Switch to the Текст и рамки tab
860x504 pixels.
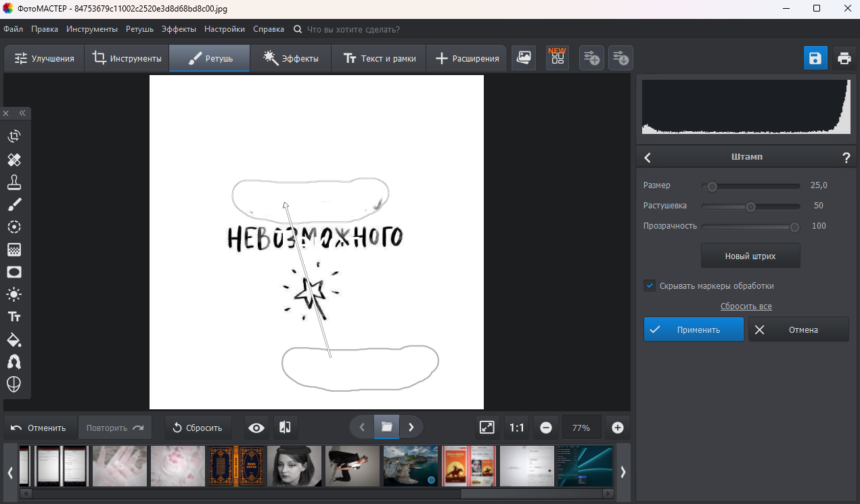pyautogui.click(x=379, y=58)
